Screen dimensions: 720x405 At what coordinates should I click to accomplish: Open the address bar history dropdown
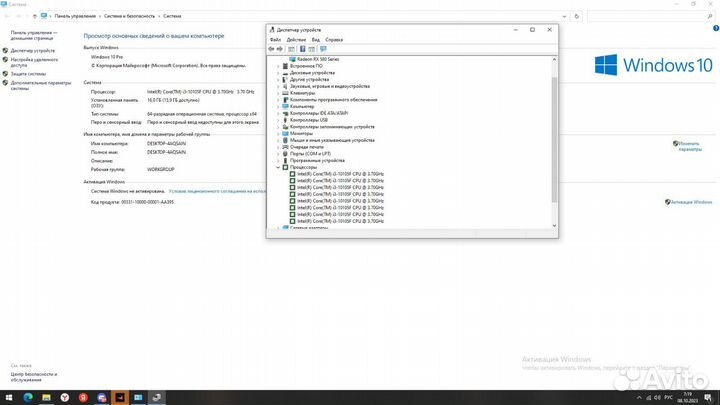point(564,17)
